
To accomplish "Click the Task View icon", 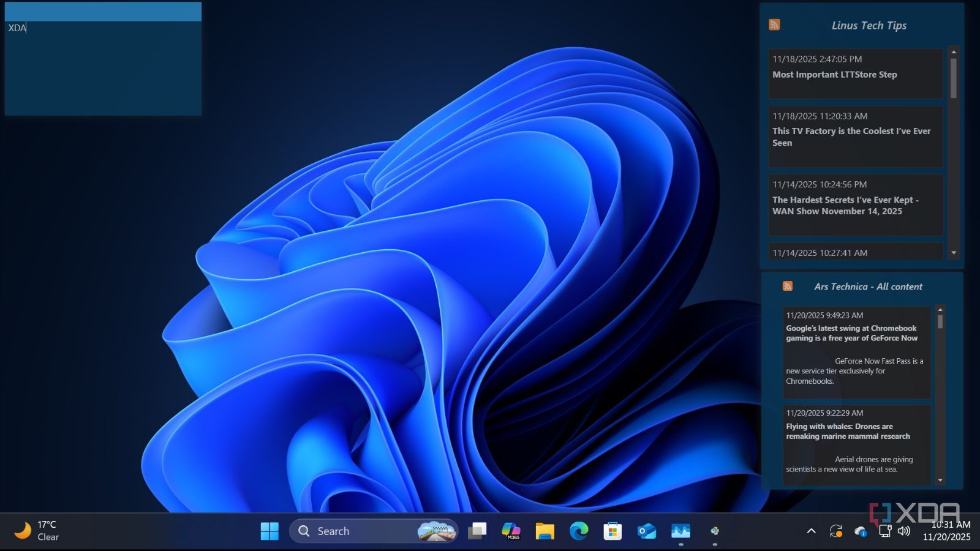I will tap(477, 531).
